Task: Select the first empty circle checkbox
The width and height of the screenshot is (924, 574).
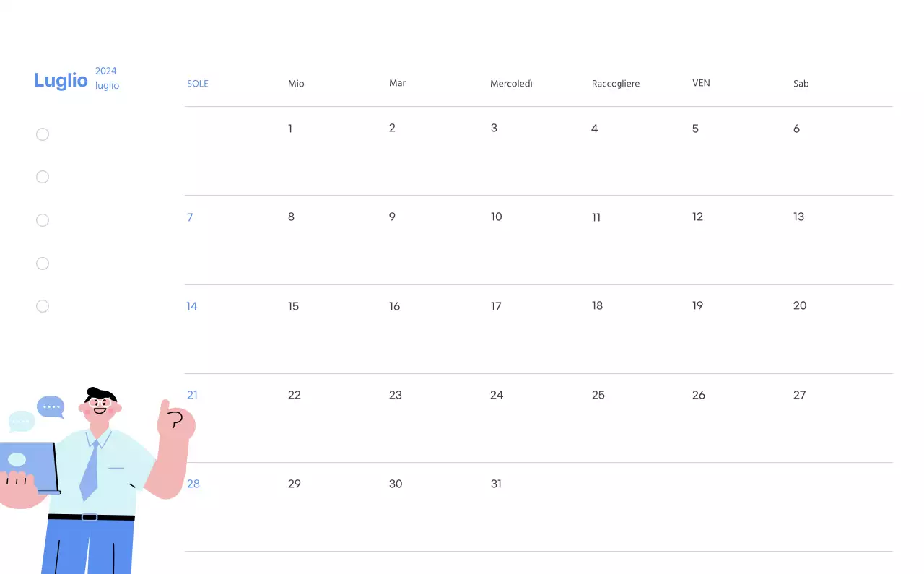Action: [43, 134]
